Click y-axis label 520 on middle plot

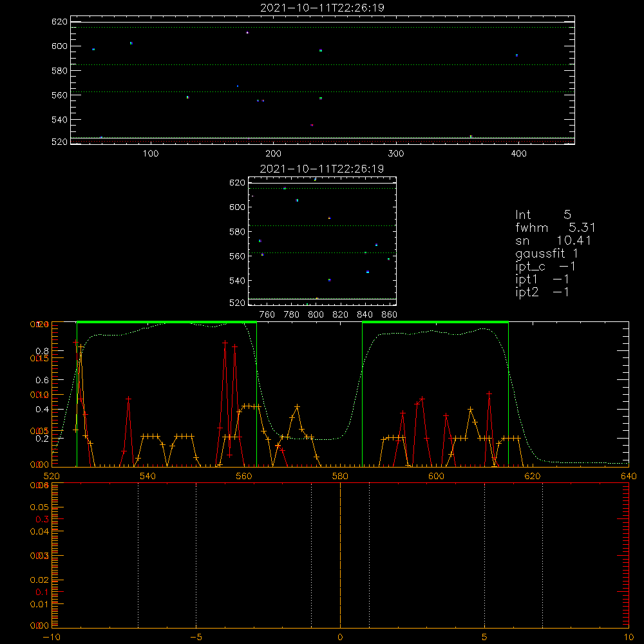pyautogui.click(x=237, y=303)
